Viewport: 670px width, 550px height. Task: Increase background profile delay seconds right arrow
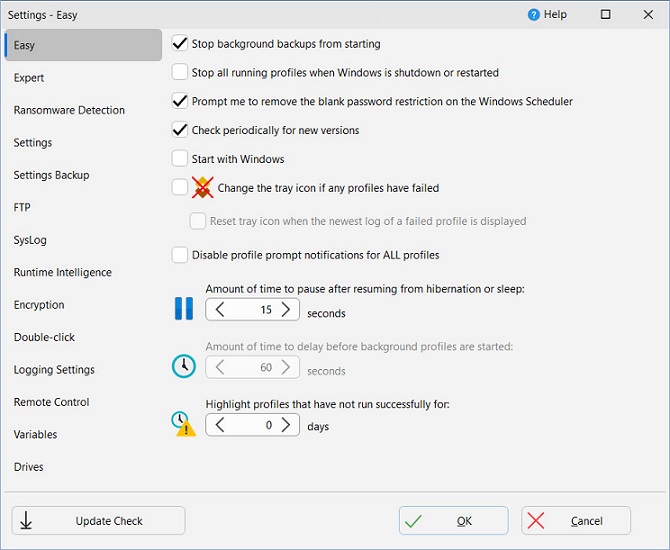click(x=285, y=367)
